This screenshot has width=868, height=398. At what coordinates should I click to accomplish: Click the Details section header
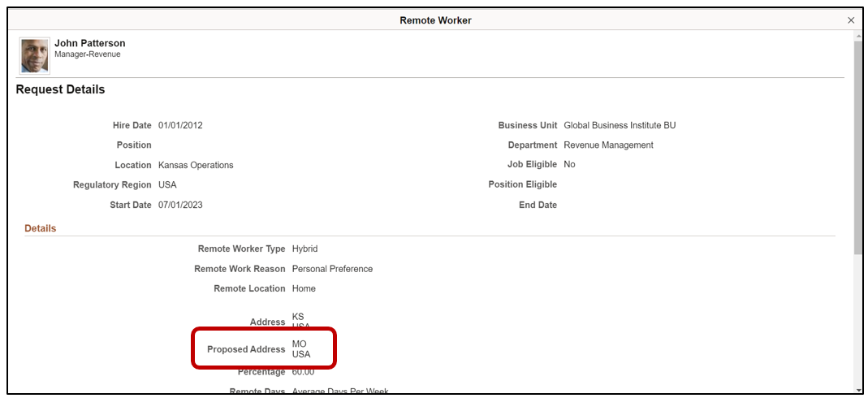coord(41,228)
